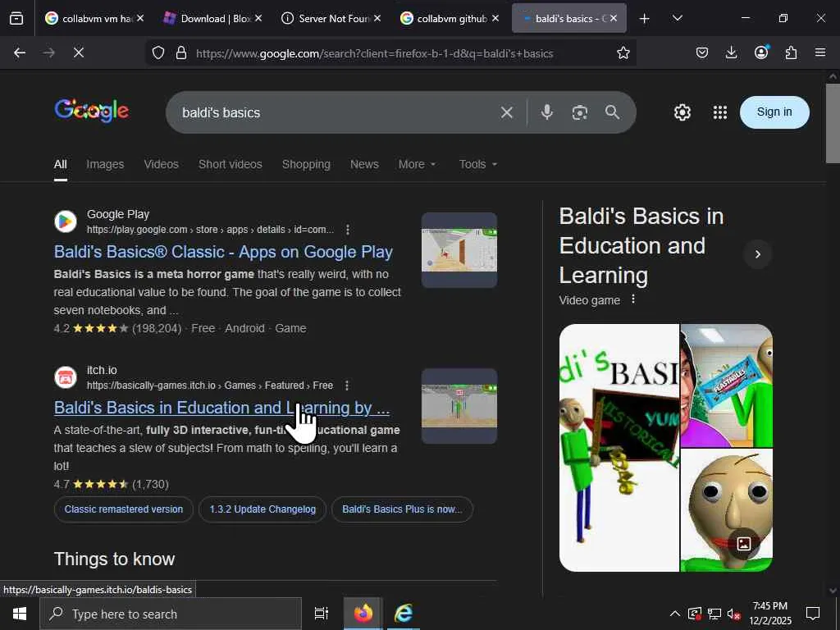
Task: Select the Shopping search filter
Action: coord(306,164)
